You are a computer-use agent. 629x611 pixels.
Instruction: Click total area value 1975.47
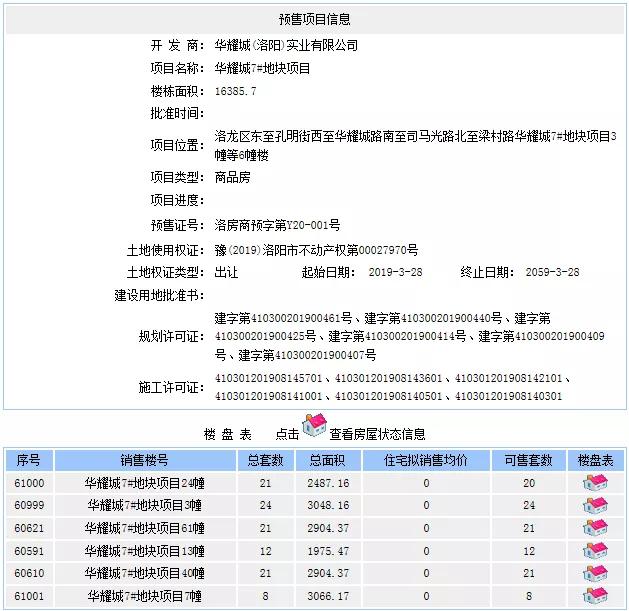328,551
